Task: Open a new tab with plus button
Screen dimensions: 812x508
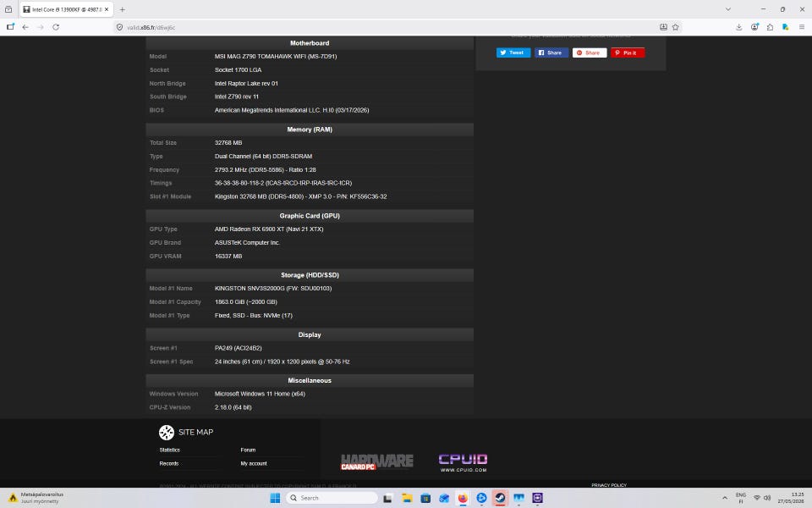Action: (122, 9)
